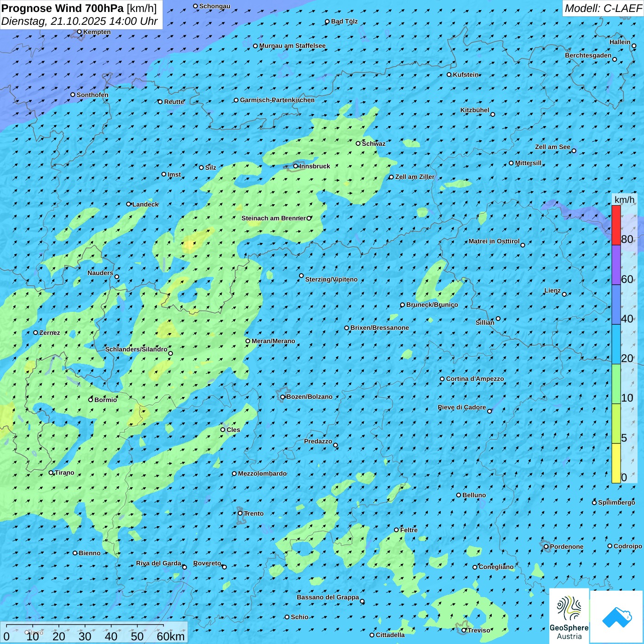Click the Lienz city marker
Image resolution: width=644 pixels, height=644 pixels.
pyautogui.click(x=564, y=294)
